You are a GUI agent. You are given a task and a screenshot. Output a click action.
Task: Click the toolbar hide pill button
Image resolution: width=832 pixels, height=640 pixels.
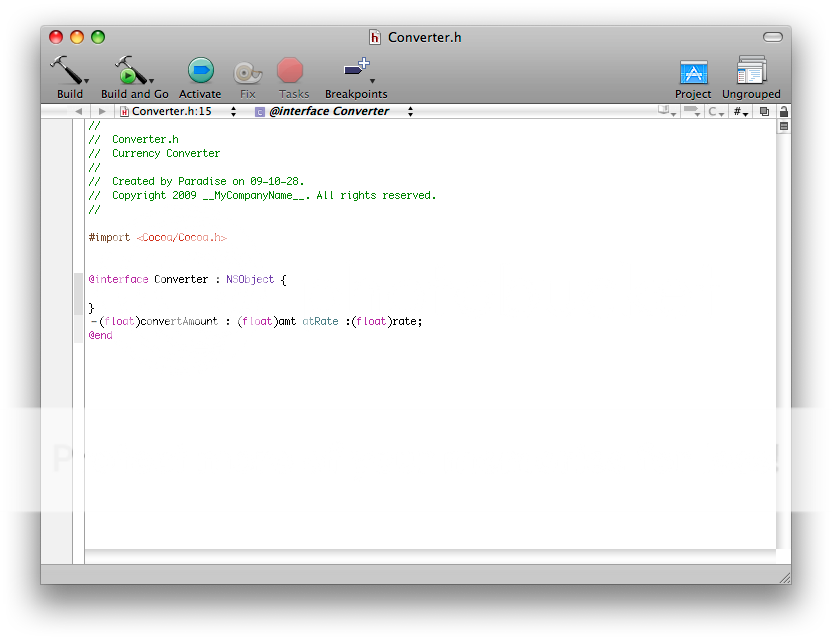point(773,37)
